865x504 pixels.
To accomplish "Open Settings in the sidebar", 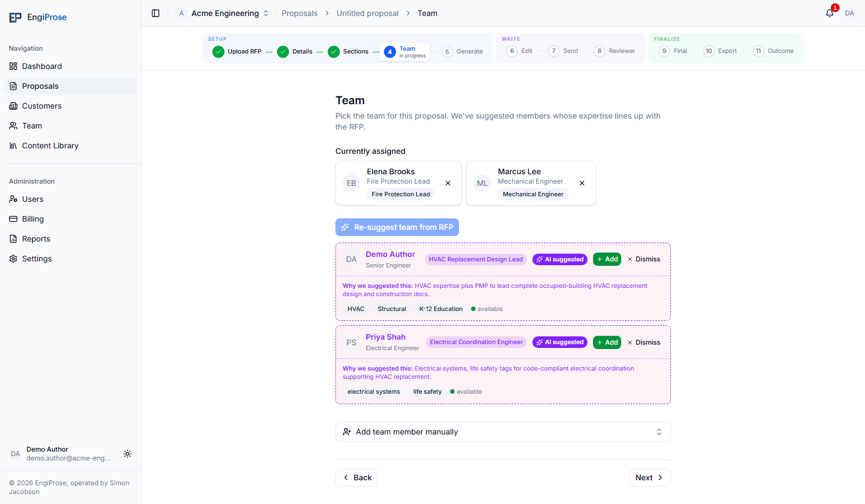I will tap(70, 259).
